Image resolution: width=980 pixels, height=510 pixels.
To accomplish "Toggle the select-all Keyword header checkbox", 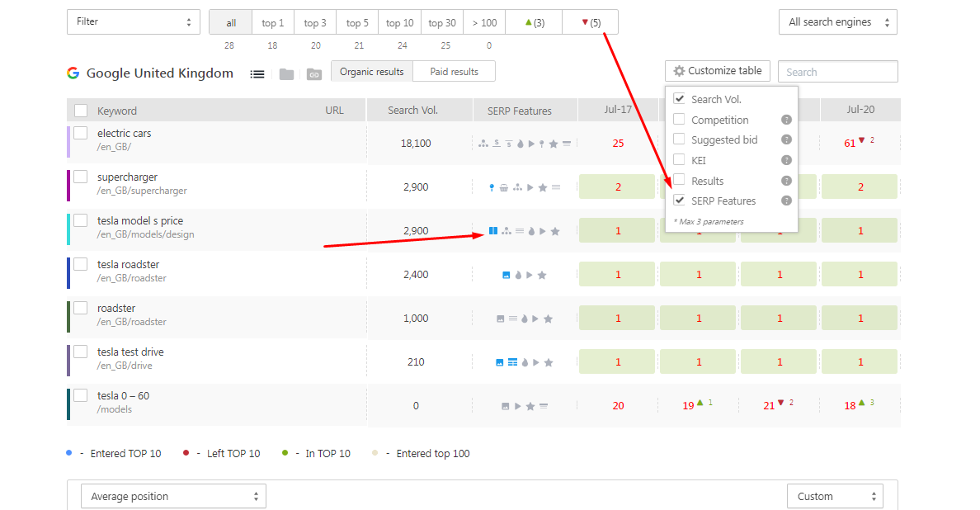I will [81, 111].
